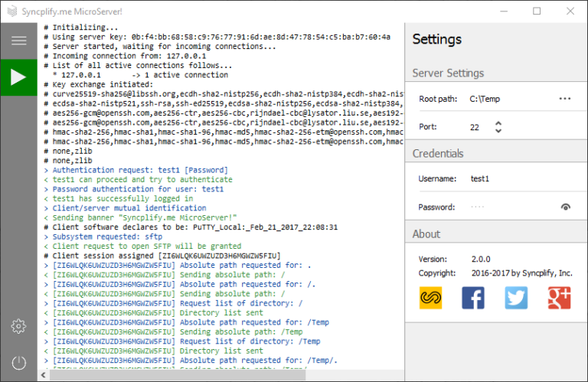This screenshot has width=588, height=382.
Task: Click into the Password field
Action: (x=509, y=207)
